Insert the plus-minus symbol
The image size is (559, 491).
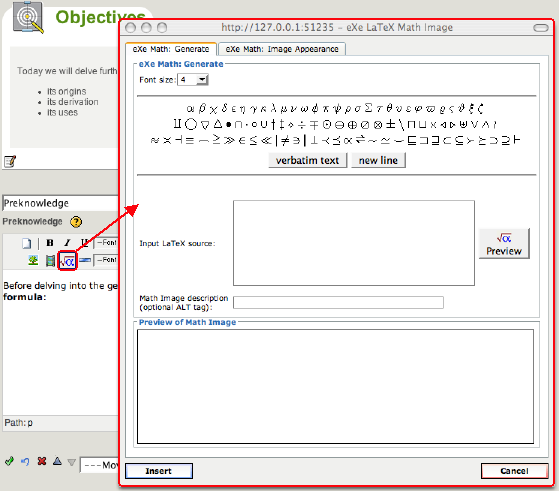pyautogui.click(x=391, y=124)
